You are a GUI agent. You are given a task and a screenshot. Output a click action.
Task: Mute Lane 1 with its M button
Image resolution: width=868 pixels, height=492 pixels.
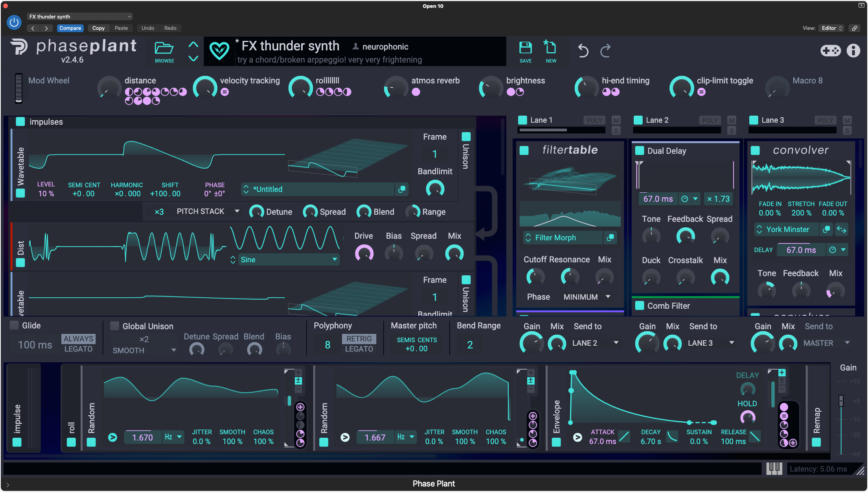click(616, 120)
